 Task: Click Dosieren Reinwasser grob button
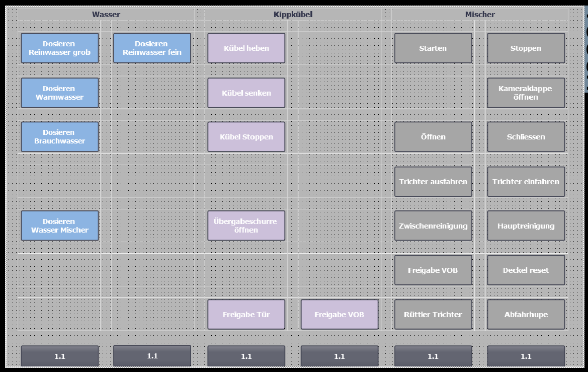(x=60, y=48)
